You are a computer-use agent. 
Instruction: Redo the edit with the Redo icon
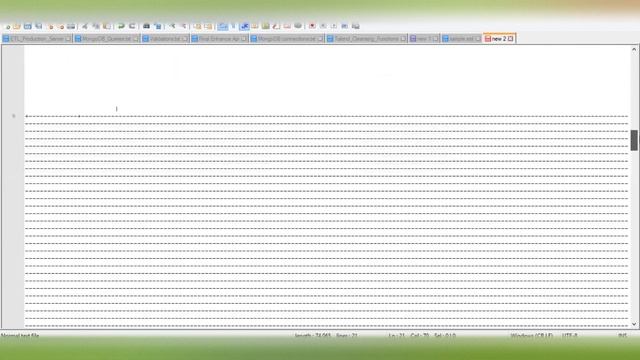(132, 27)
